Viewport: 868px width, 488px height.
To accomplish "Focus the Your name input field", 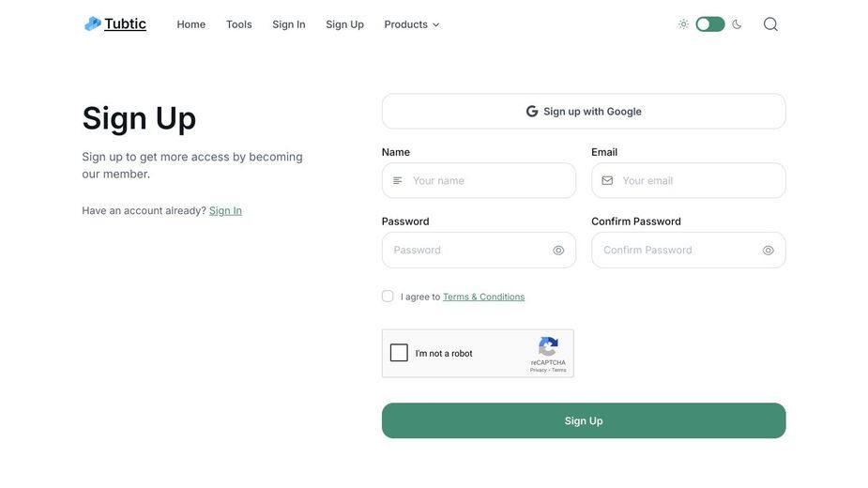I will click(x=479, y=180).
